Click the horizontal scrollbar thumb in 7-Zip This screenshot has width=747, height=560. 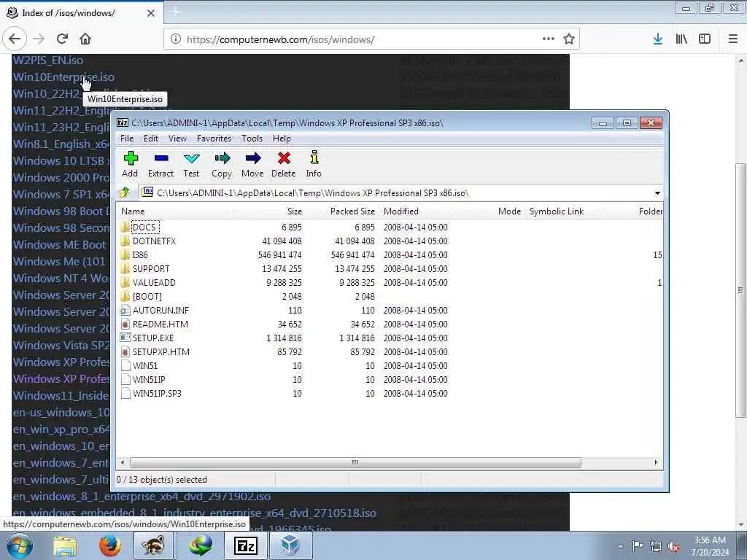point(355,462)
